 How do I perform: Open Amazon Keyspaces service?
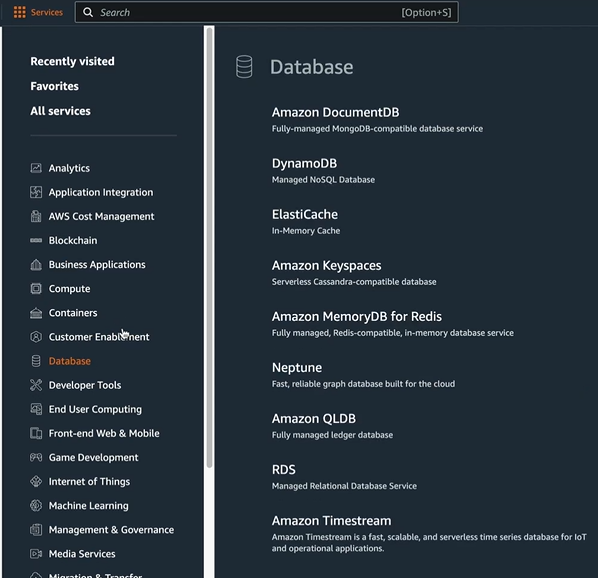click(x=326, y=265)
